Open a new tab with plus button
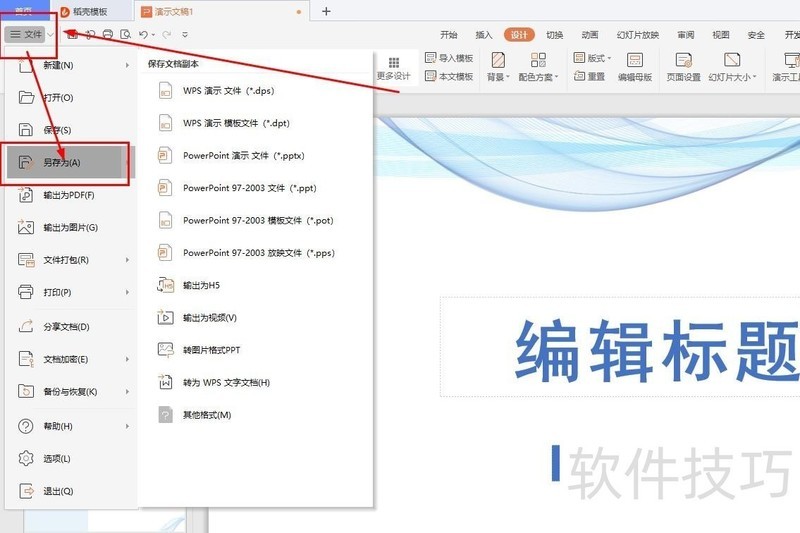800x533 pixels. [327, 11]
